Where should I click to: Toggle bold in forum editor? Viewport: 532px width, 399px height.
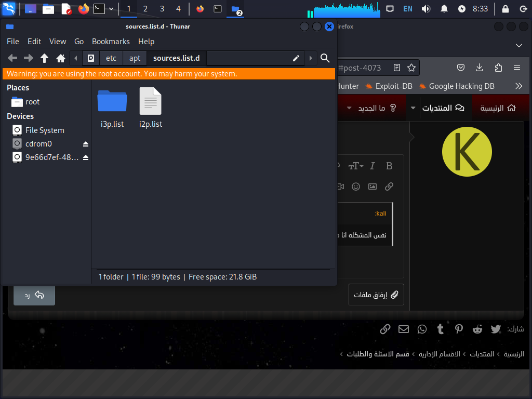(389, 166)
